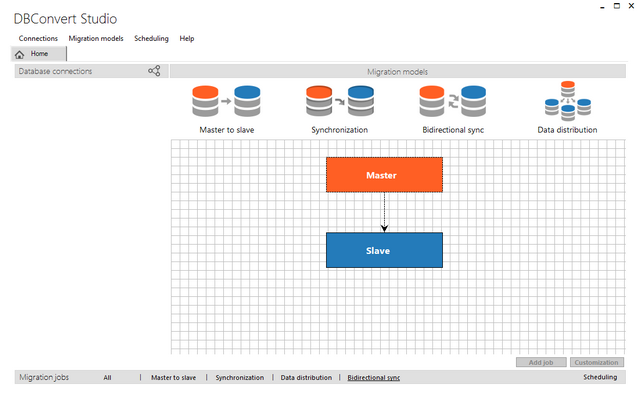
Task: Open the Scheduling menu
Action: pyautogui.click(x=151, y=38)
